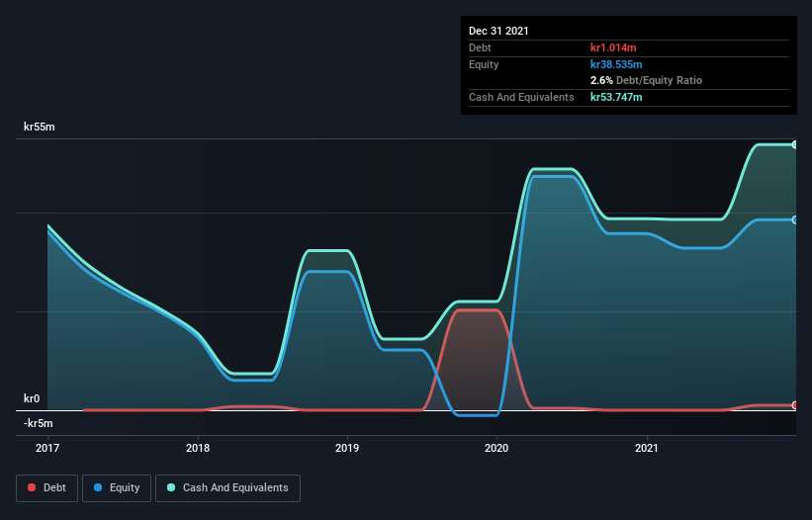Click Cash And Equivalents label in tooltip
Screen dimensions: 812x520
click(521, 97)
